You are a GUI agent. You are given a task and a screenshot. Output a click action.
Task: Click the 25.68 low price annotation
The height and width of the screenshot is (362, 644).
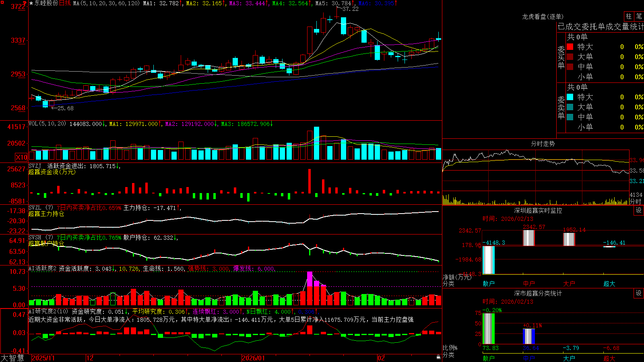tap(65, 108)
